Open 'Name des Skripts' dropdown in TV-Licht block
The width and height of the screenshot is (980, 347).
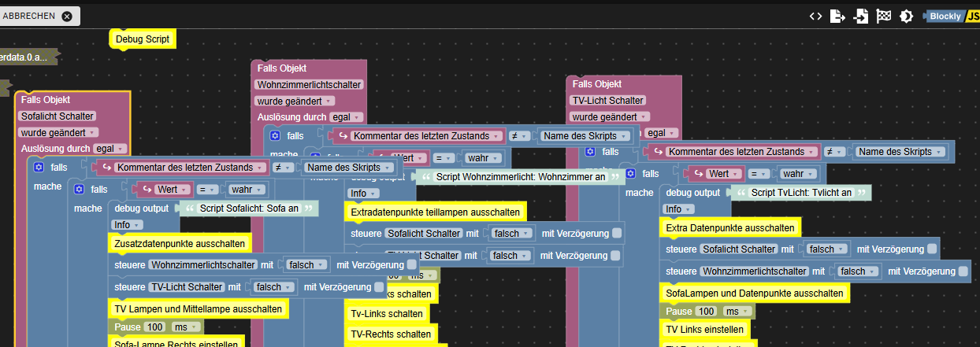(x=900, y=152)
